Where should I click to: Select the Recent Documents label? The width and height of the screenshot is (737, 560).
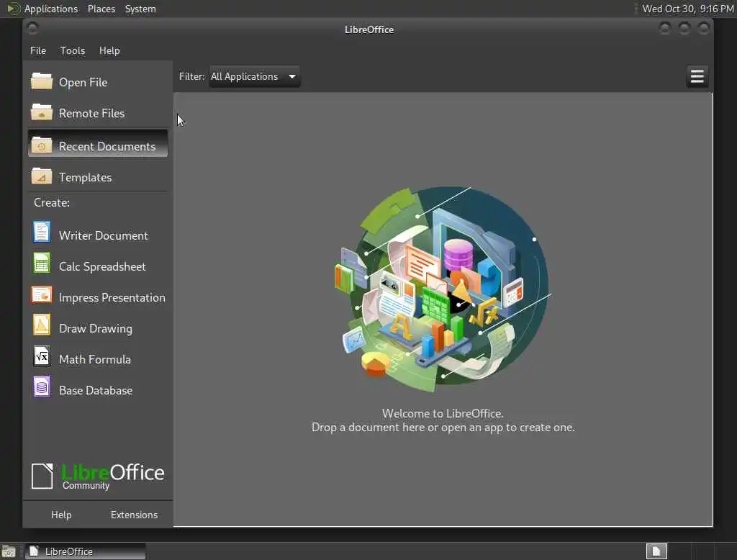(107, 146)
